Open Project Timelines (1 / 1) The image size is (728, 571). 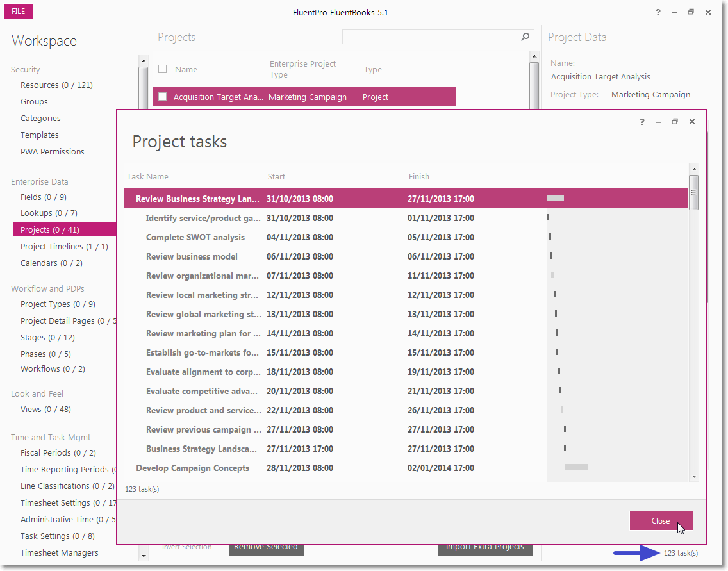click(x=64, y=247)
